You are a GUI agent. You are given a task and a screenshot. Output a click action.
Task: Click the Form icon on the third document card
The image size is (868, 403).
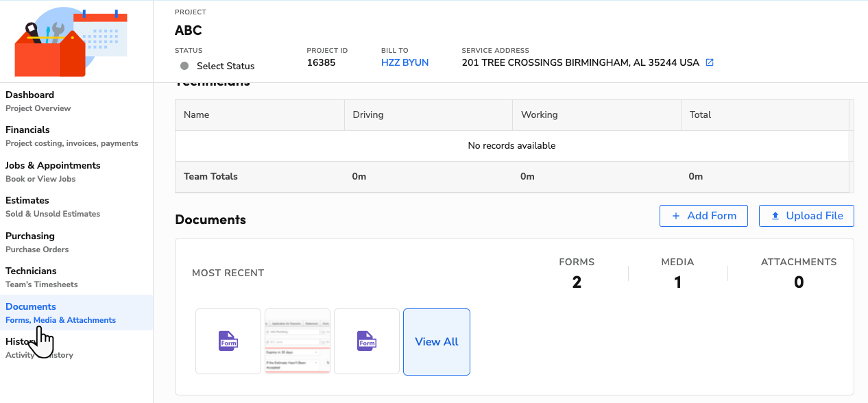point(366,341)
